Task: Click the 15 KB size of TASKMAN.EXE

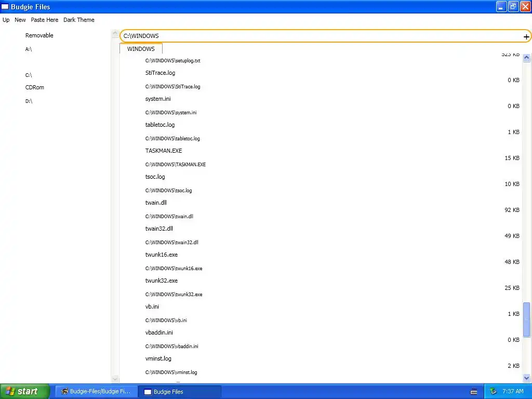Action: 512,158
